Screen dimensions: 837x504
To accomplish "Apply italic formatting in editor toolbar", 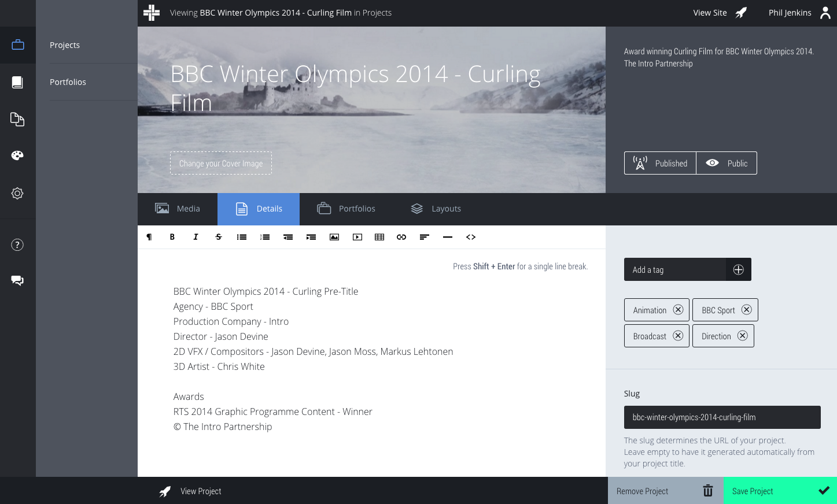I will click(x=196, y=237).
